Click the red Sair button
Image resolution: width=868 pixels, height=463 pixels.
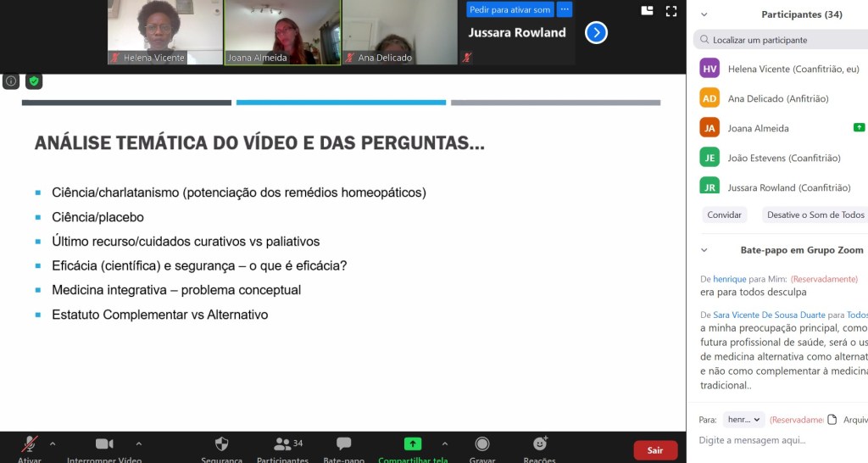click(655, 450)
